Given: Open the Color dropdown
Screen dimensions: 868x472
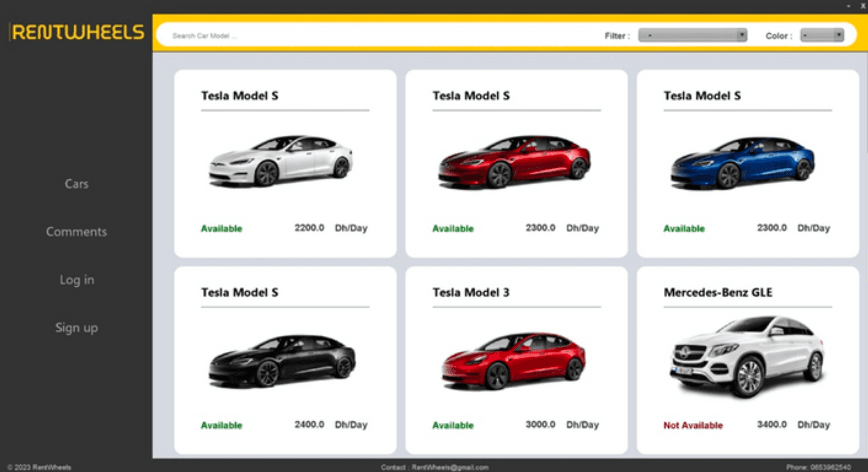Looking at the screenshot, I should [x=822, y=35].
